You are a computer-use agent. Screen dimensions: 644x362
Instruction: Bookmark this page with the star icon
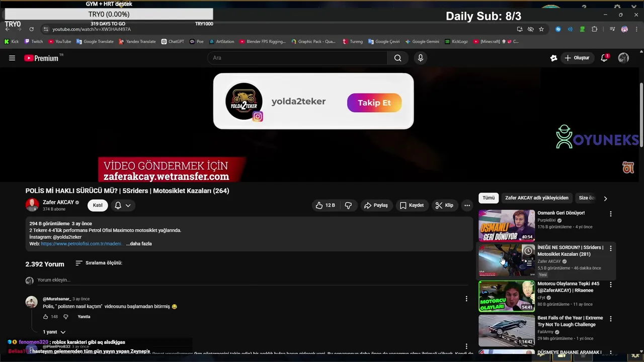tap(541, 29)
